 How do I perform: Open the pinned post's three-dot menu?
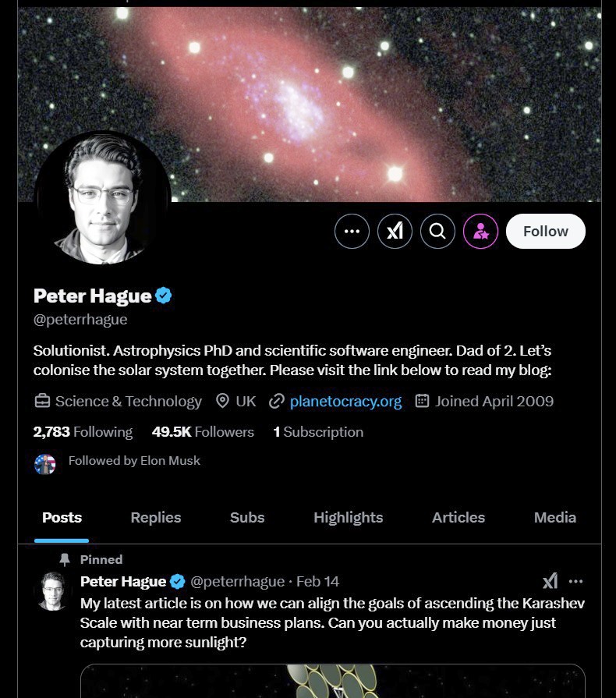(x=576, y=581)
